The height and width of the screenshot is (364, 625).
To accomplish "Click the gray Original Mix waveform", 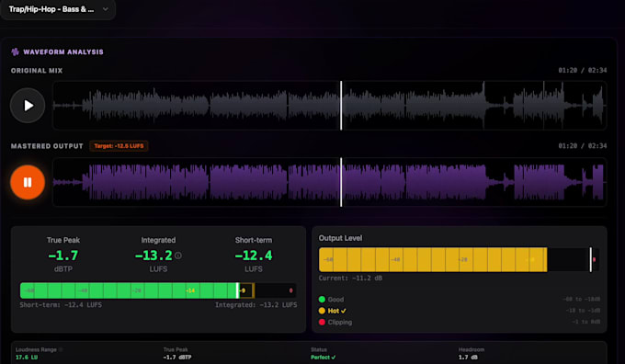I will pyautogui.click(x=330, y=106).
